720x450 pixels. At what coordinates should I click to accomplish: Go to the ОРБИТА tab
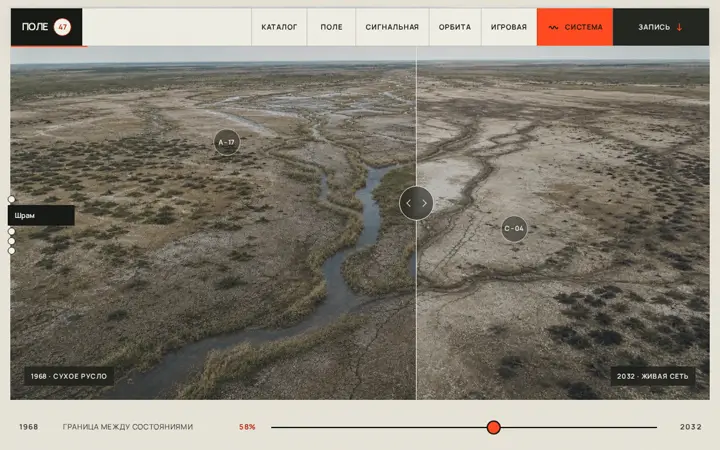pyautogui.click(x=455, y=27)
